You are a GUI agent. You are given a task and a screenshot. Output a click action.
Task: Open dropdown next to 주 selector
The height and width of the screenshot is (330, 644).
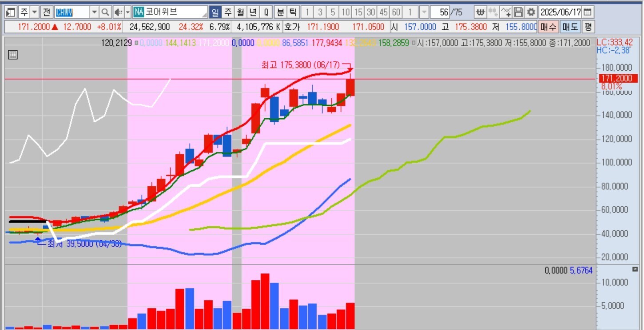click(x=35, y=12)
